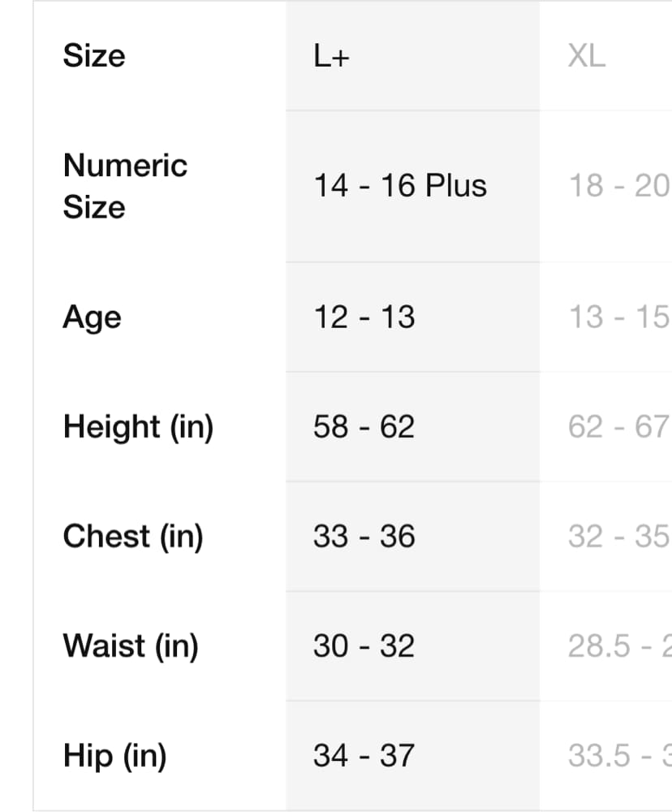Click the 62 - 67 height cell

point(618,427)
